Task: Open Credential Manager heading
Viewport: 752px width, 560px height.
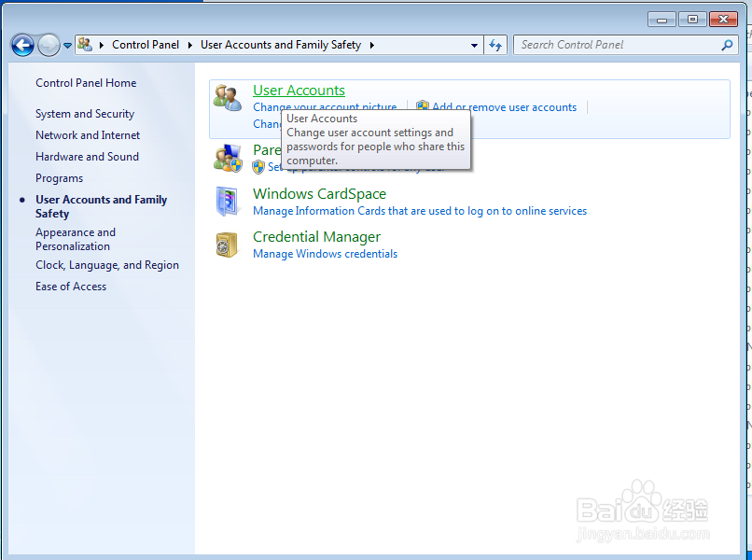Action: tap(316, 237)
